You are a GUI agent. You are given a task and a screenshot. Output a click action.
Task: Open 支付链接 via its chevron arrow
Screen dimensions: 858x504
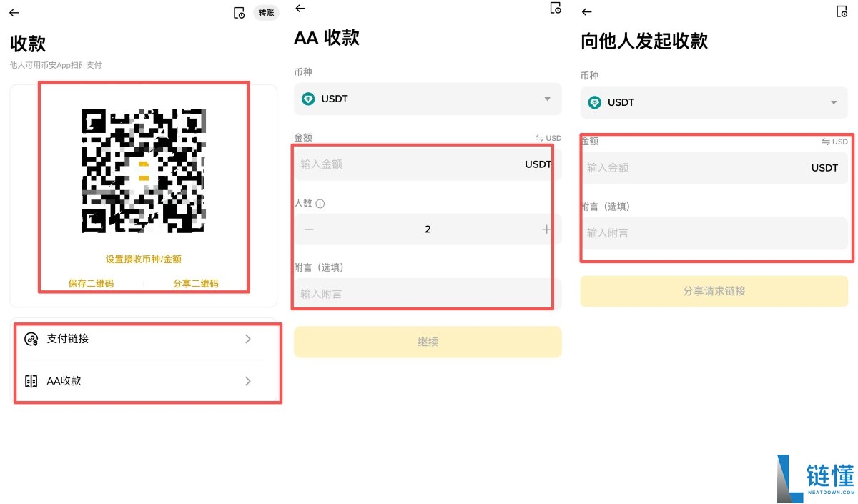click(248, 339)
